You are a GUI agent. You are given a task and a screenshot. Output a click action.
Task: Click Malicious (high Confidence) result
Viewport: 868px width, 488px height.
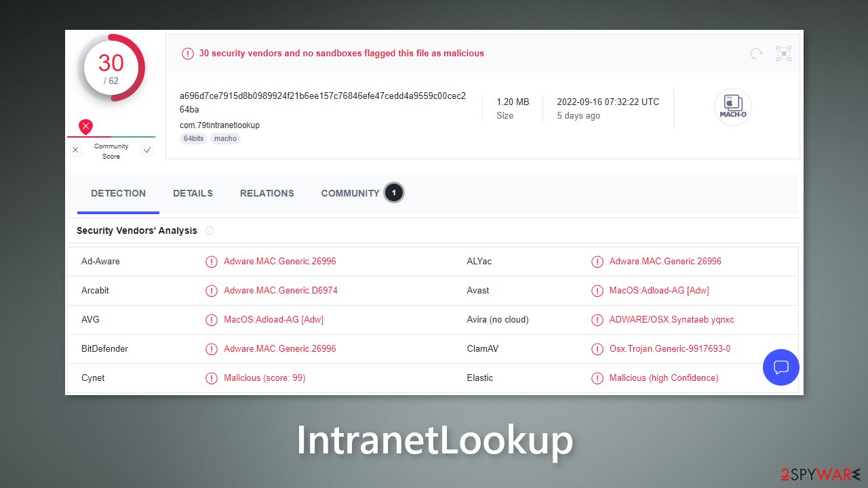coord(664,378)
